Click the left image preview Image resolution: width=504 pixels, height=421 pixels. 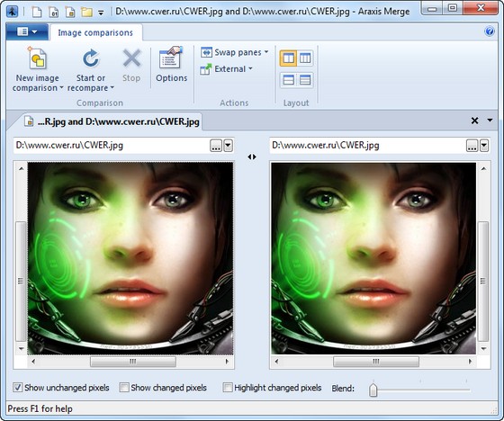click(x=130, y=258)
